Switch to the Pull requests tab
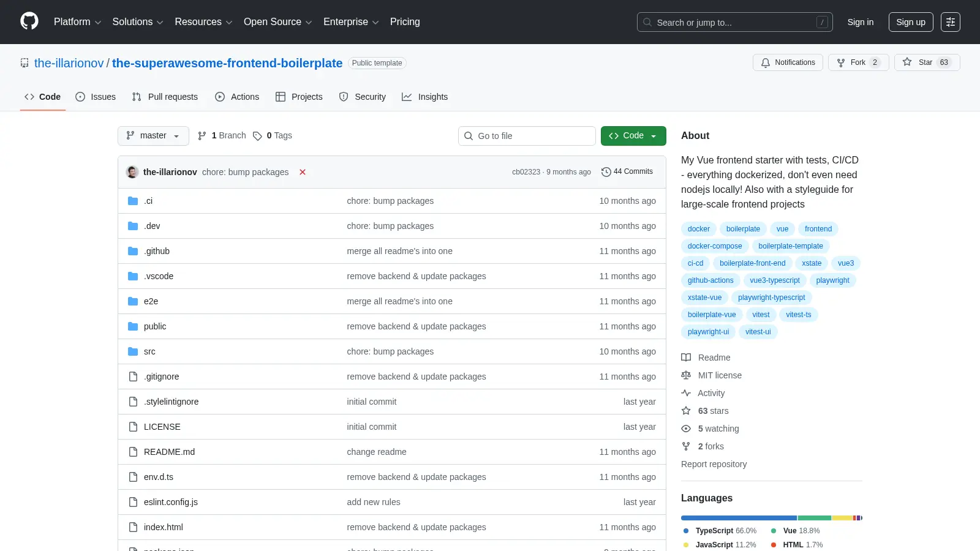 tap(165, 97)
